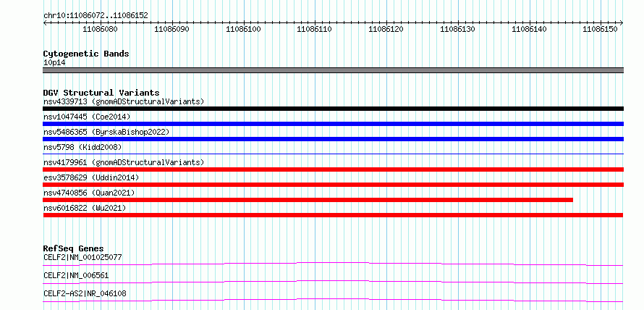This screenshot has height=310, width=644.
Task: Open variant label nsv4339713 (gnomADStructuralVariants)
Action: pyautogui.click(x=124, y=101)
